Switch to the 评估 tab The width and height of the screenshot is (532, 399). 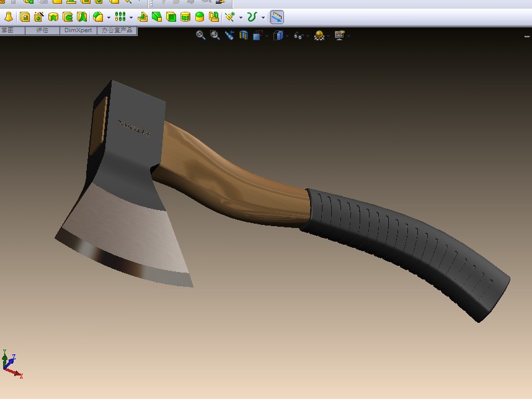click(42, 30)
